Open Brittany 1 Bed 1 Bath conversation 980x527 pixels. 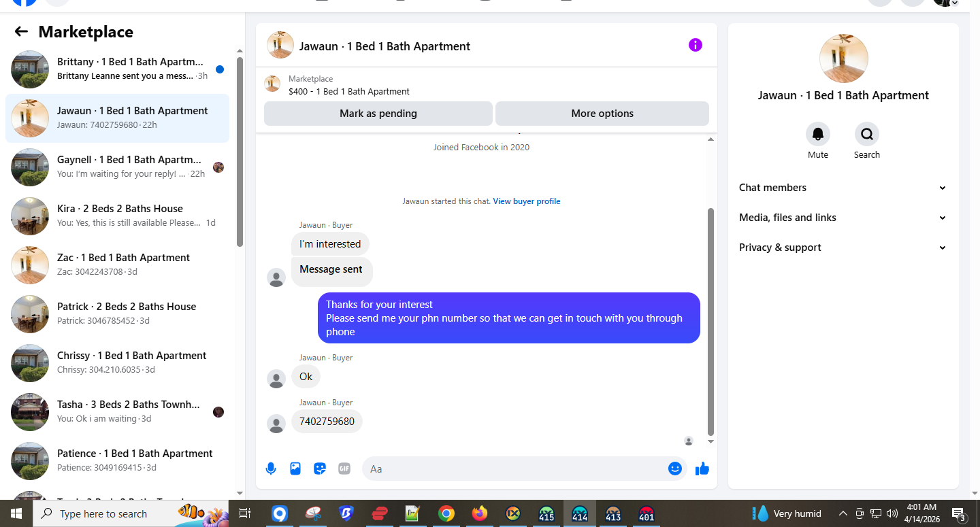(117, 69)
